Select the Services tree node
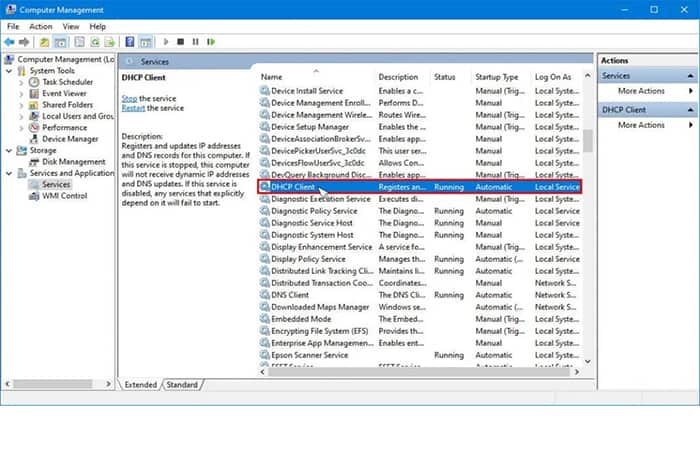700x450 pixels. pyautogui.click(x=56, y=184)
